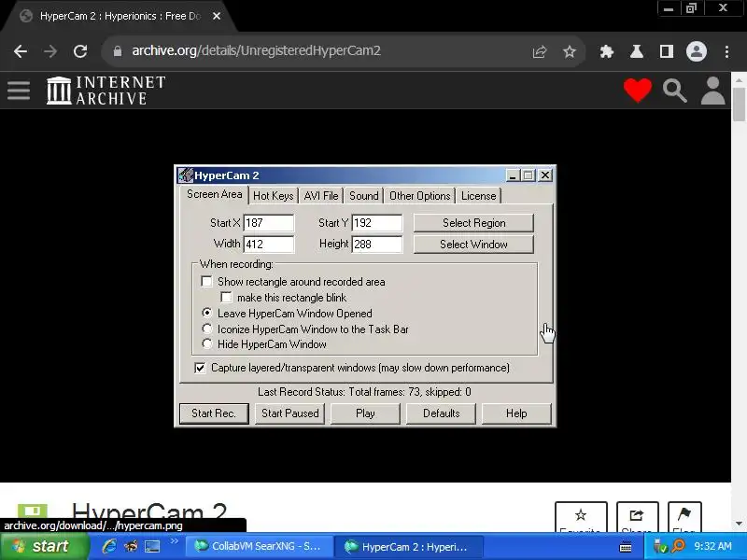
Task: Check make this rectangle blink
Action: (226, 298)
